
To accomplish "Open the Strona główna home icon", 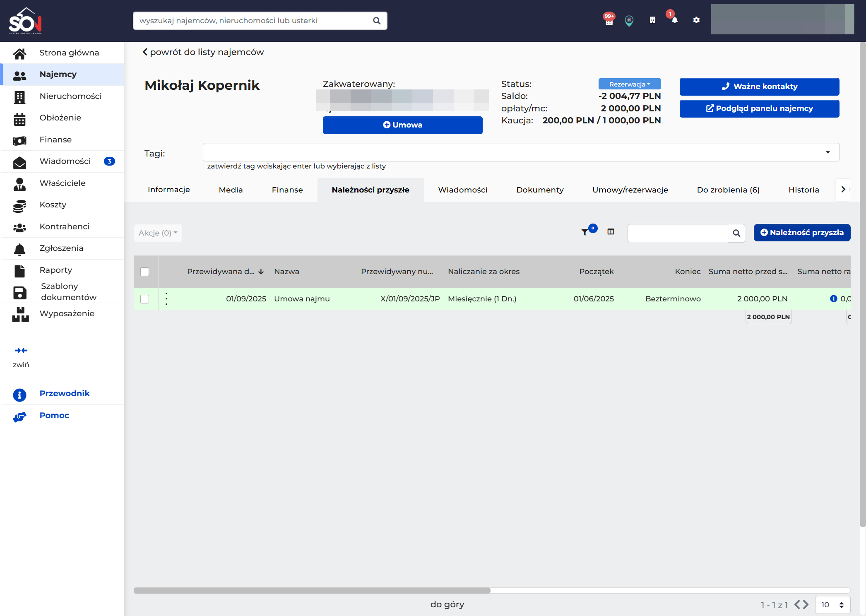I will (x=19, y=53).
